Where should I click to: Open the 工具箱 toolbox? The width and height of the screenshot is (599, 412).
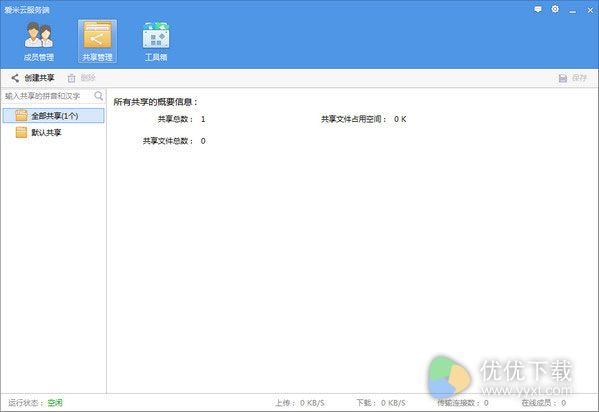(156, 41)
